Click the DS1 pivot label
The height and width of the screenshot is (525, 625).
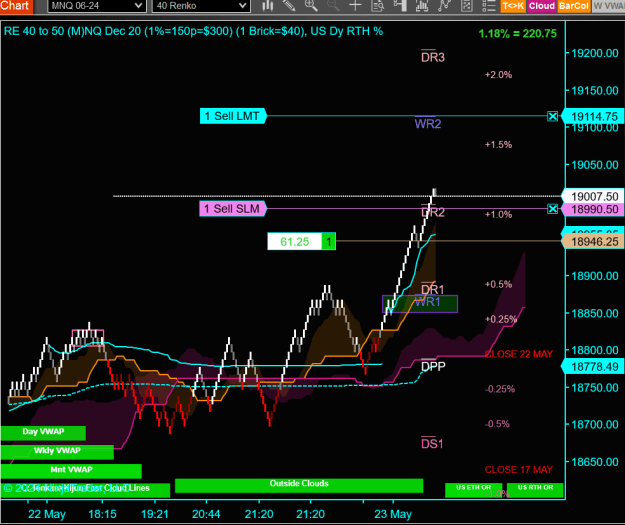[x=432, y=443]
